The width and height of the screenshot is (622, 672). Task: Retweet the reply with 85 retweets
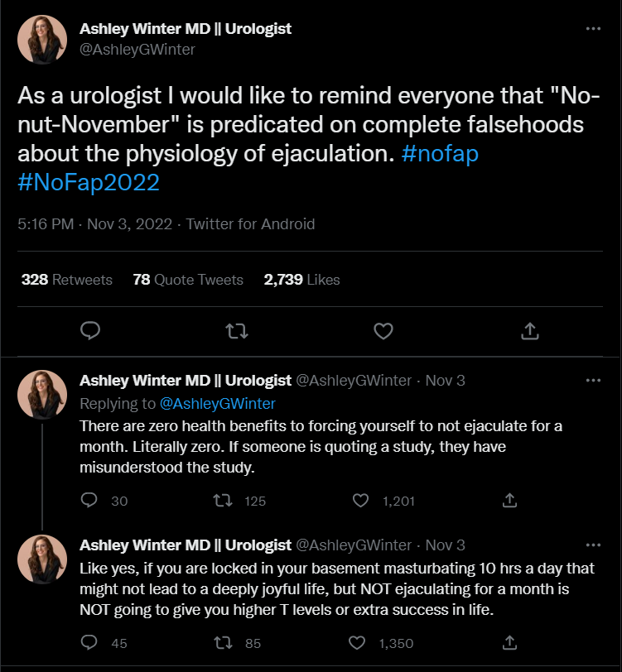[222, 643]
